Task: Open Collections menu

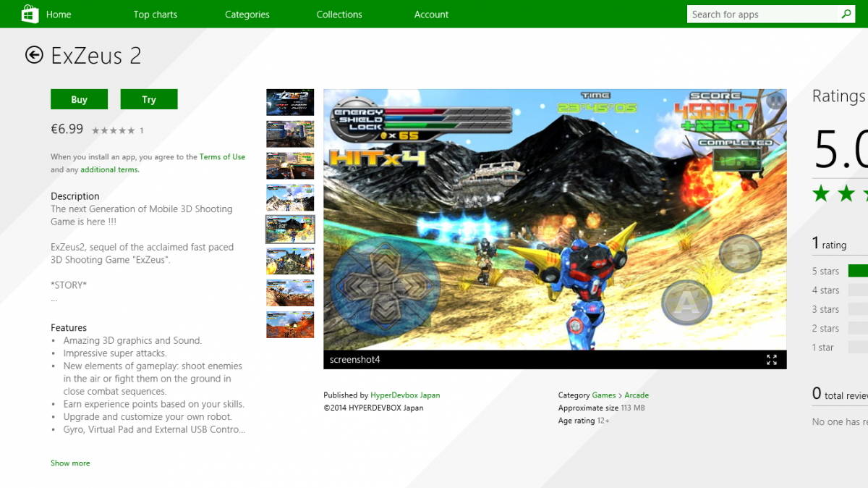Action: pyautogui.click(x=339, y=14)
